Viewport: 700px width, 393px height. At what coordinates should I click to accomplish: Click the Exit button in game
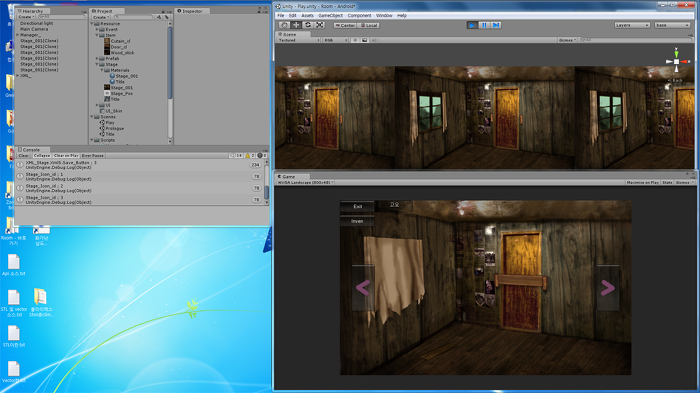[358, 206]
